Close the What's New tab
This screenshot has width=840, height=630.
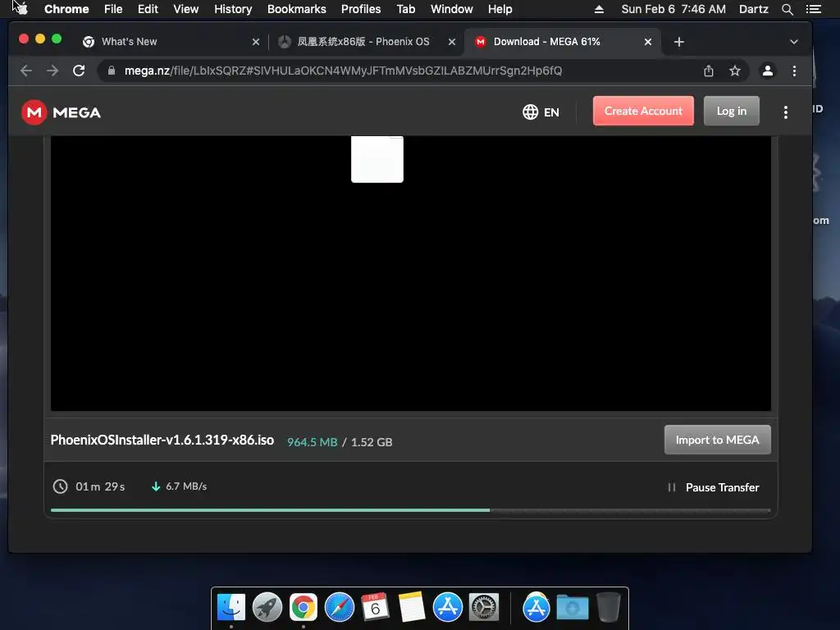point(256,42)
